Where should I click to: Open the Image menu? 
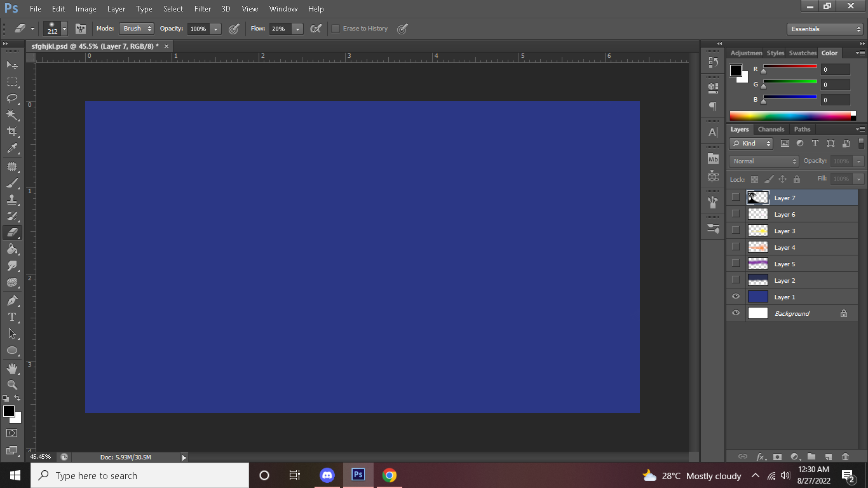pos(86,9)
